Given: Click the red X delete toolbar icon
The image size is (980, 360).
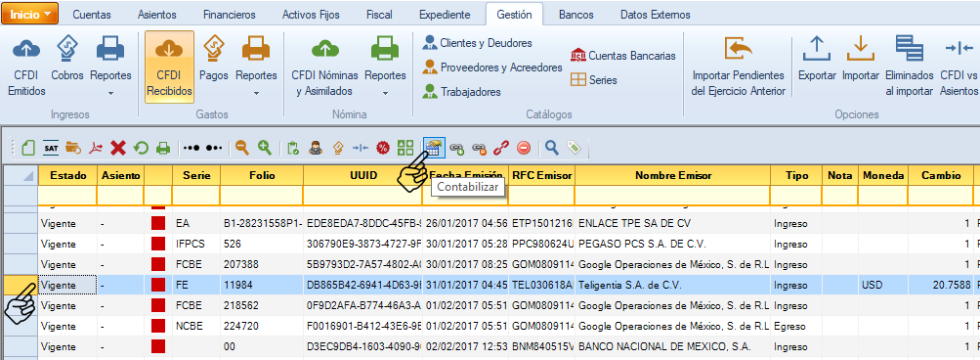Looking at the screenshot, I should 118,148.
